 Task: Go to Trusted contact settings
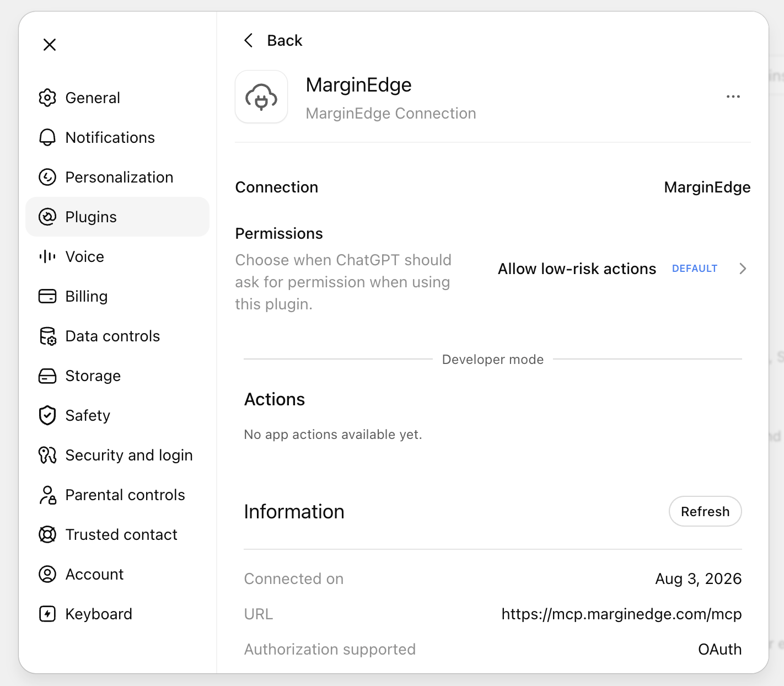click(117, 534)
